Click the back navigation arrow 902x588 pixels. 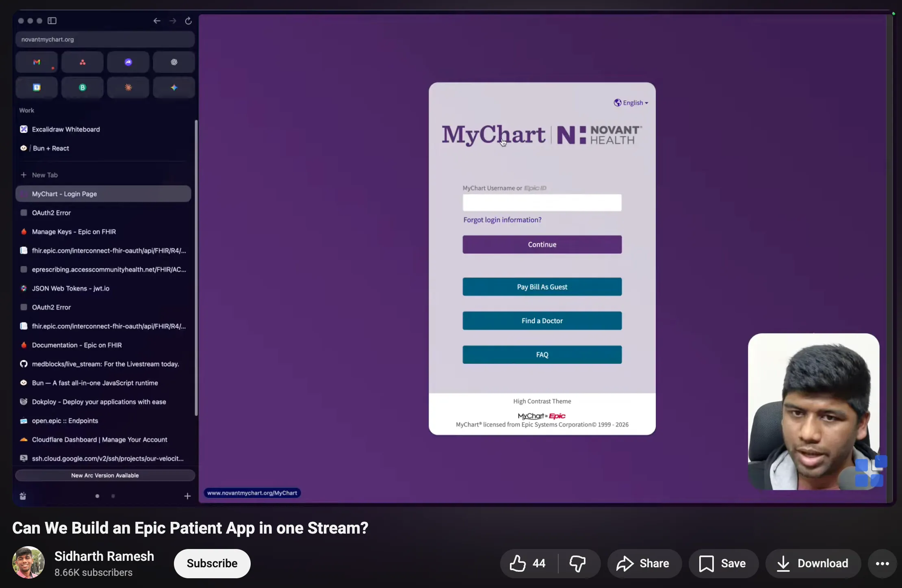[x=157, y=21]
